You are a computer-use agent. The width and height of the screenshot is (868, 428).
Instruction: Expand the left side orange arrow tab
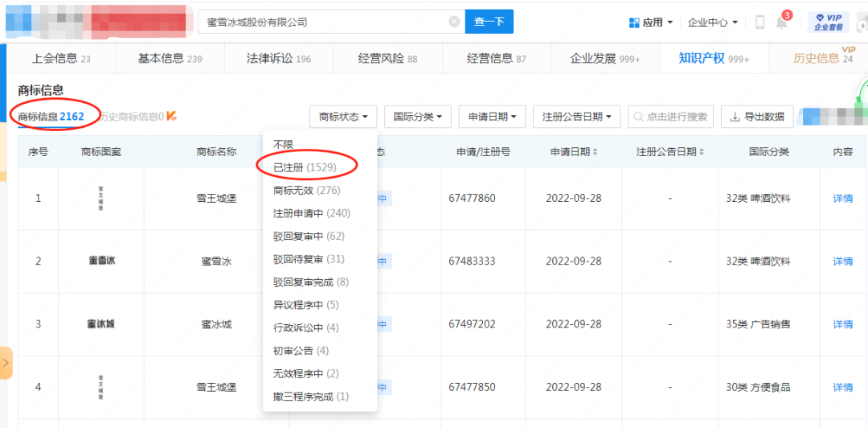(x=6, y=363)
